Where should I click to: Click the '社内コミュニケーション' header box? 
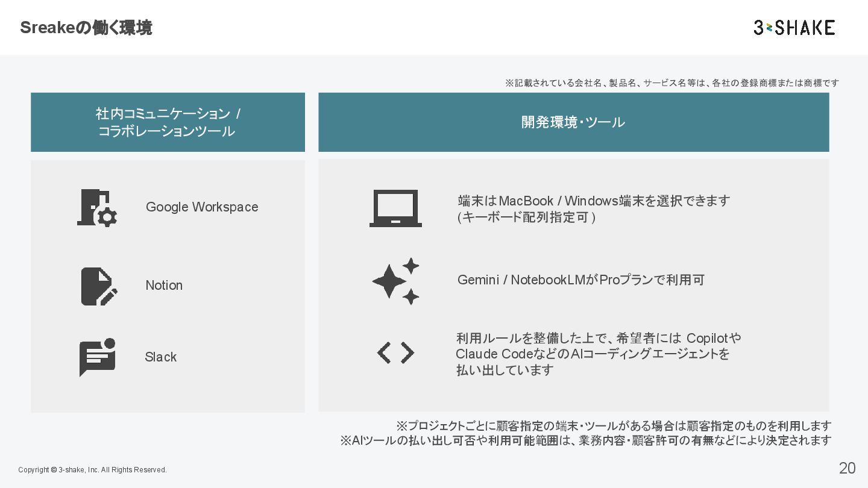point(168,122)
